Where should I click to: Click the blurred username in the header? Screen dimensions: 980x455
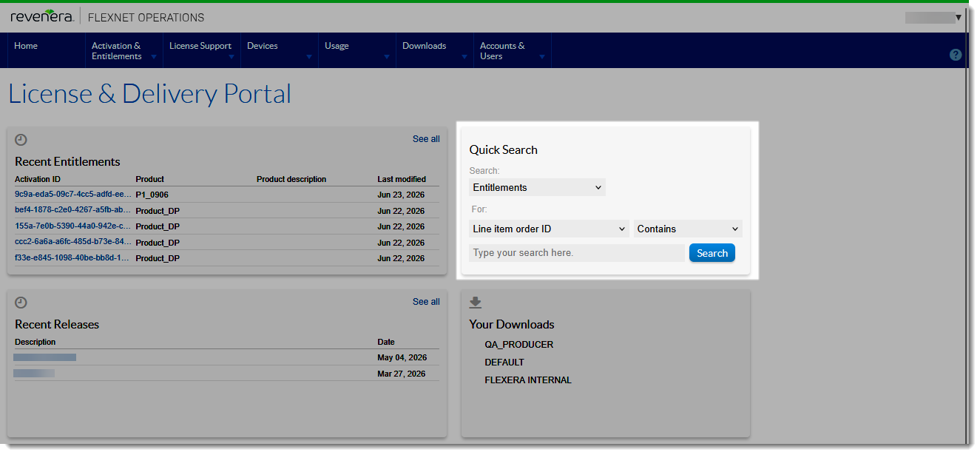pos(930,17)
